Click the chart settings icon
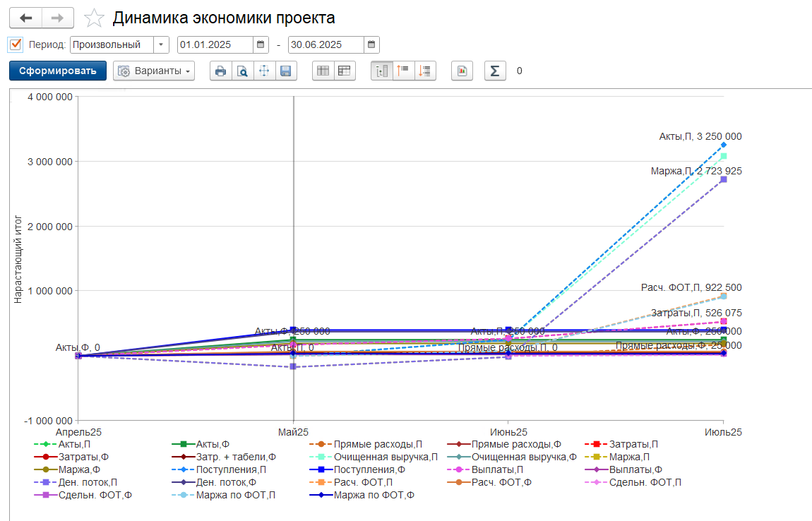Screen dimensions: 812x521 [x=462, y=71]
